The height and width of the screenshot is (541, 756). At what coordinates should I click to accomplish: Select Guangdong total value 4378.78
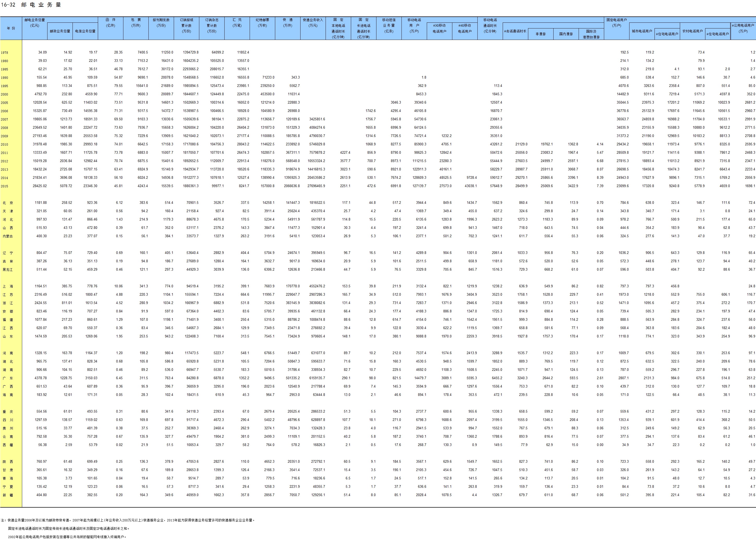pos(41,378)
